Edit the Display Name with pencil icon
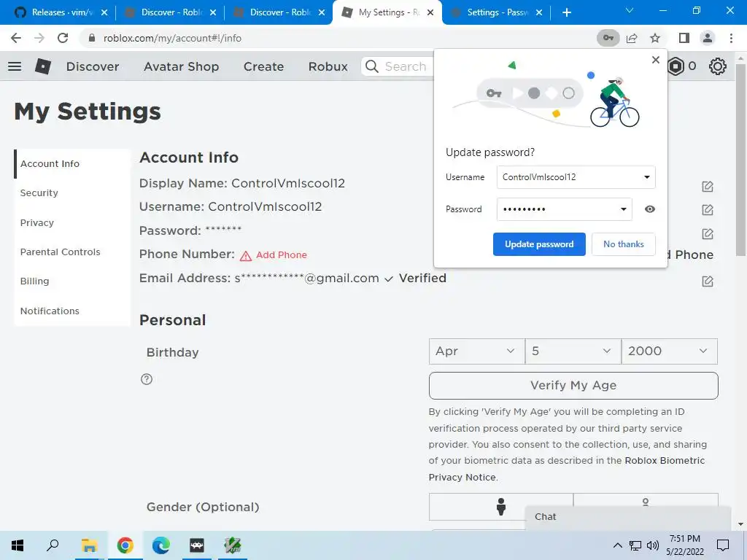Viewport: 747px width, 560px height. (708, 187)
